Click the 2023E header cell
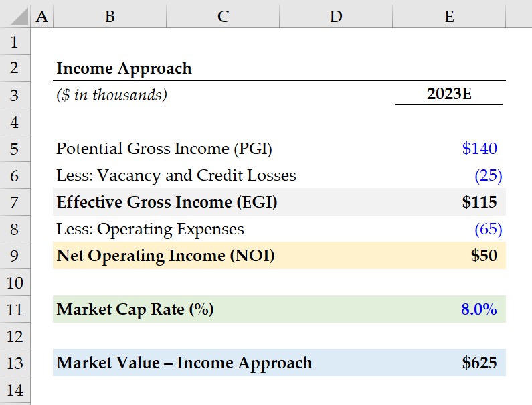 pyautogui.click(x=449, y=94)
